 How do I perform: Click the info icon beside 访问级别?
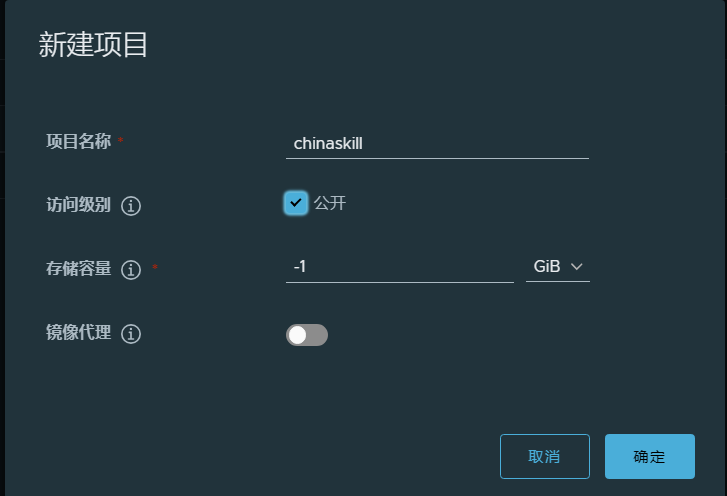[131, 206]
